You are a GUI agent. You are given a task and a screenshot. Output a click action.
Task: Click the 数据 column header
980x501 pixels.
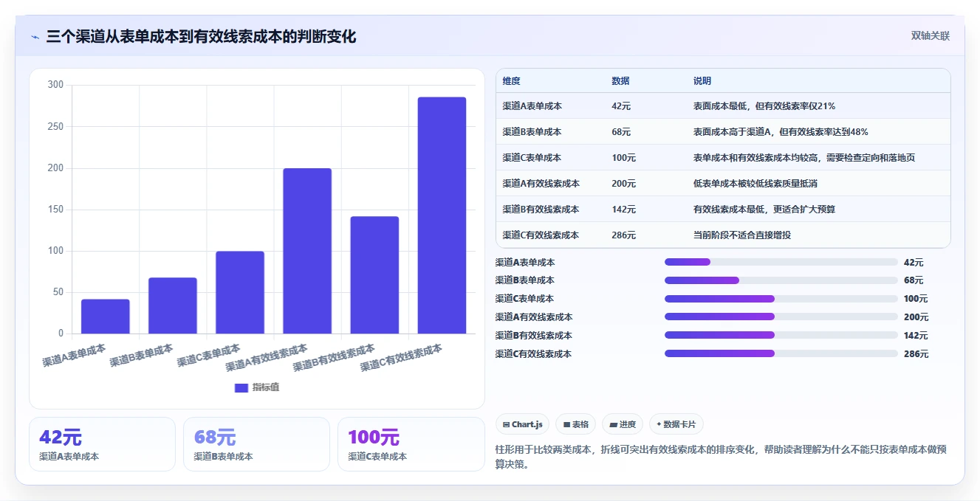coord(620,81)
